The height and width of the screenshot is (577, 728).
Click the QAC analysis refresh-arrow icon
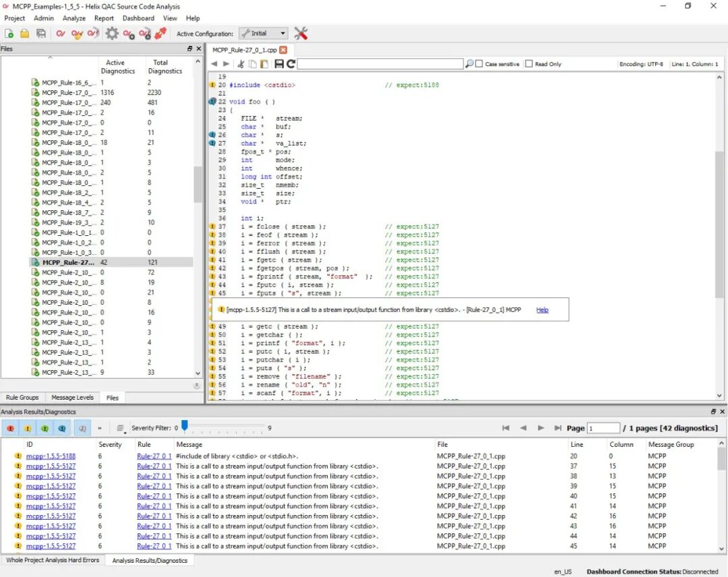click(93, 34)
